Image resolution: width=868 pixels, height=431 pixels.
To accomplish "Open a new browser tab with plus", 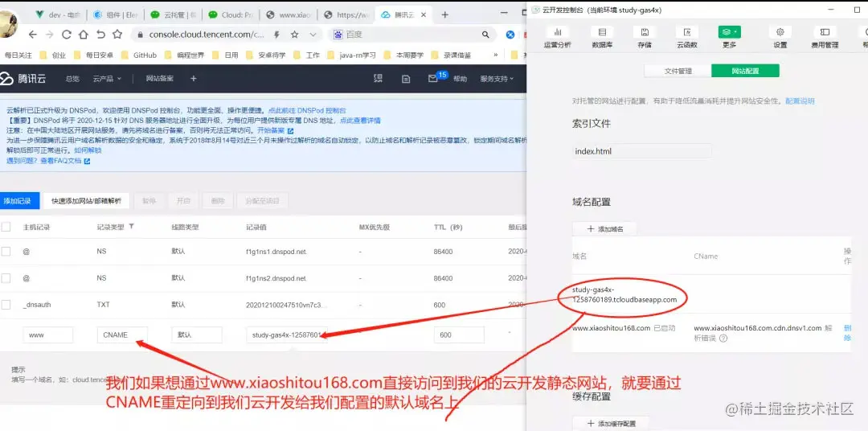I will pos(444,15).
